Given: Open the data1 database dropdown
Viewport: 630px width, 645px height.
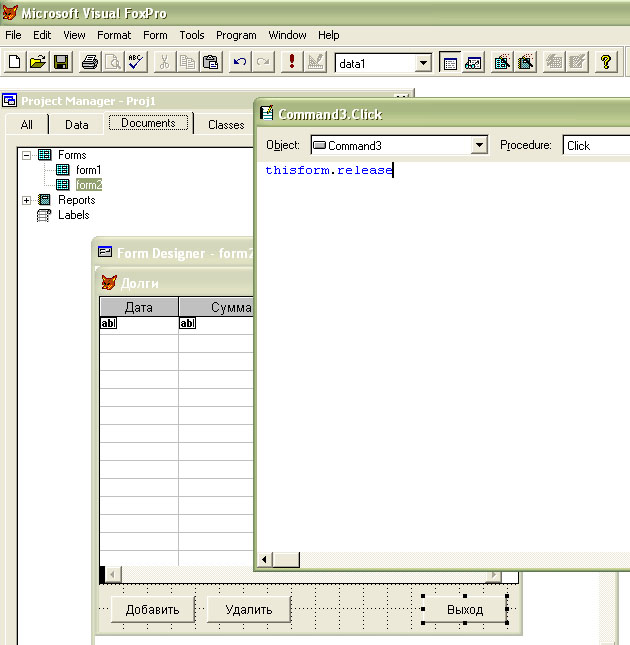Looking at the screenshot, I should tap(423, 63).
